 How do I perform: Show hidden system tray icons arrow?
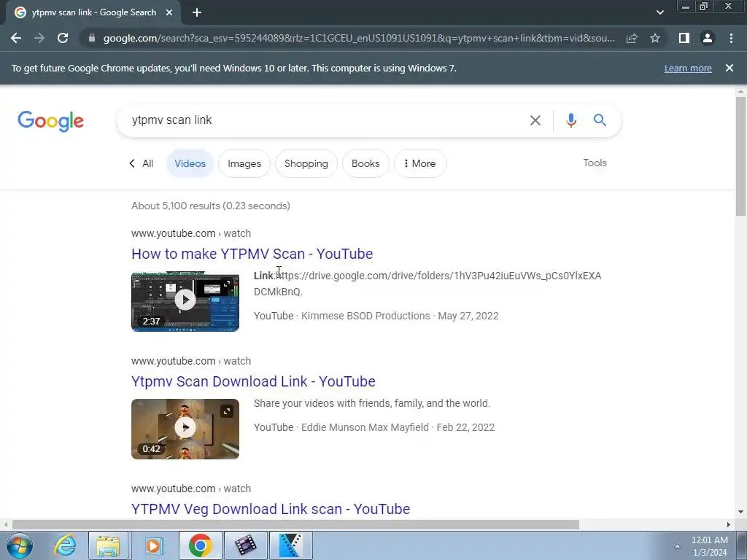677,546
